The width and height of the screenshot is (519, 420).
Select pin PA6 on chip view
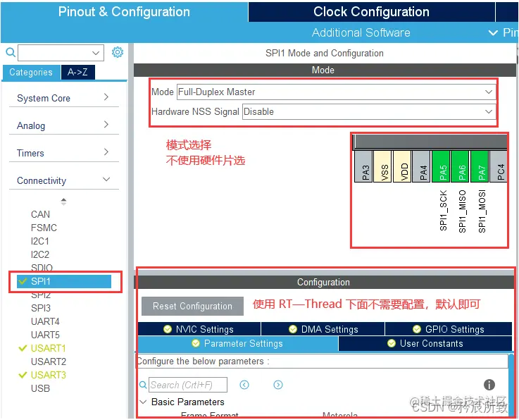tap(460, 166)
